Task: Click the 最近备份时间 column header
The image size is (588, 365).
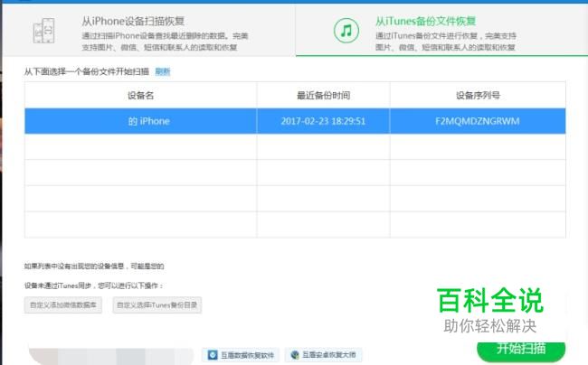Action: [323, 96]
